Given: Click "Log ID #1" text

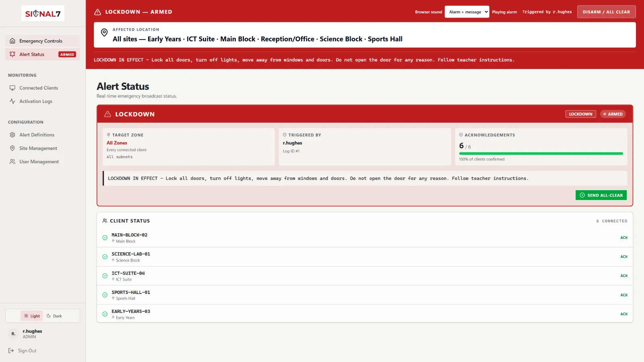Looking at the screenshot, I should pos(291,151).
